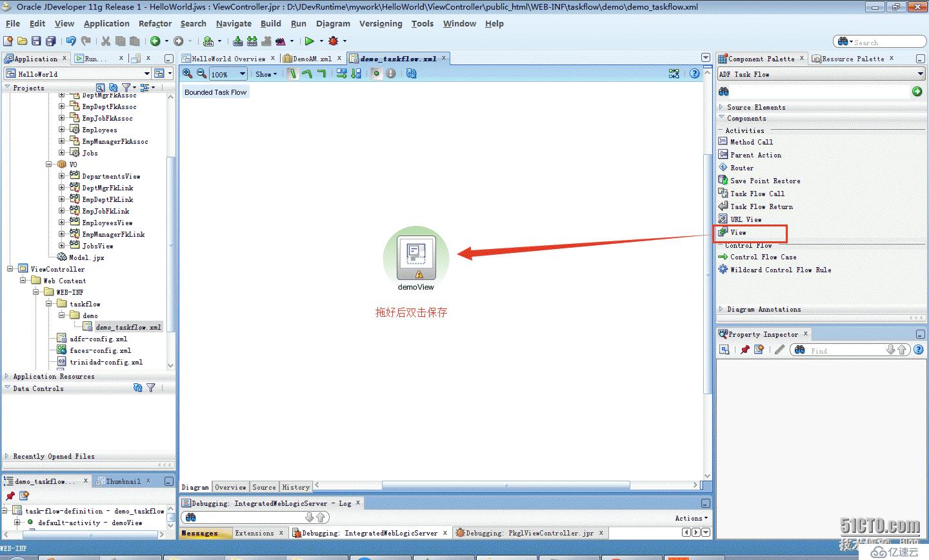Screen dimensions: 929x560
Task: Open the History view tab
Action: point(295,487)
